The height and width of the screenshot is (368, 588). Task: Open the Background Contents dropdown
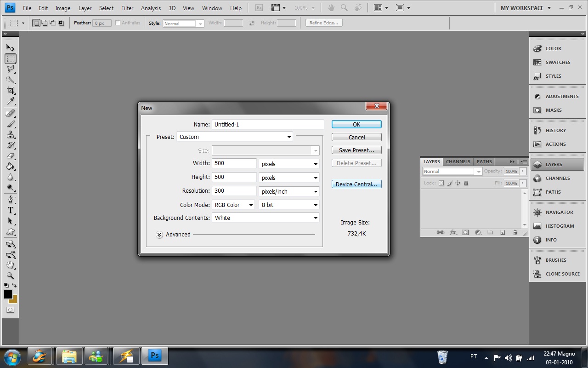pyautogui.click(x=266, y=218)
